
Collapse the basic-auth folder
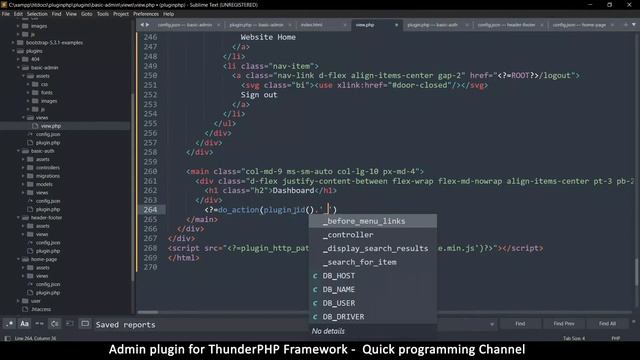coord(18,151)
